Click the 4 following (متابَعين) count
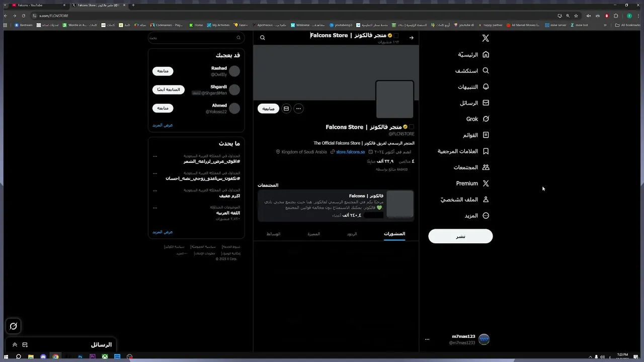The width and height of the screenshot is (644, 362). [407, 161]
